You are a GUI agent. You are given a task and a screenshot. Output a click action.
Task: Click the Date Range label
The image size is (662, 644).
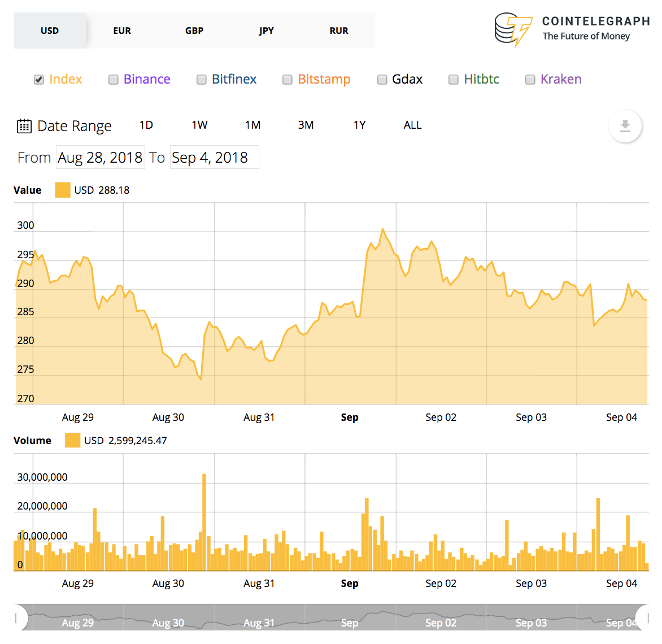[75, 126]
